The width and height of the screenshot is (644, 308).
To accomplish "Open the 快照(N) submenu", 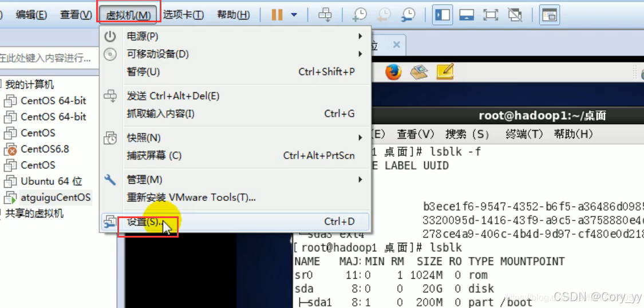I will tap(235, 138).
